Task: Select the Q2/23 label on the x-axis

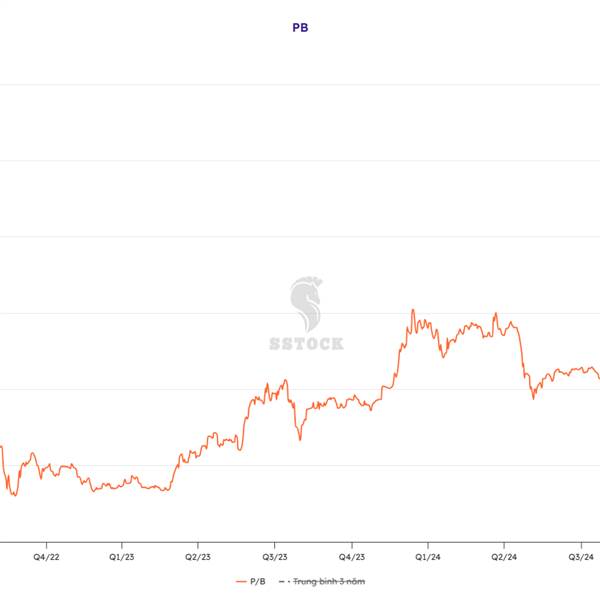Action: click(197, 556)
